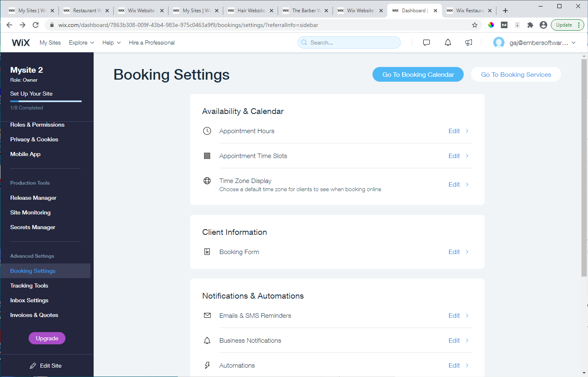Viewport: 588px width, 377px height.
Task: Click the chevron next to Appointment Hours Edit
Action: (x=467, y=131)
